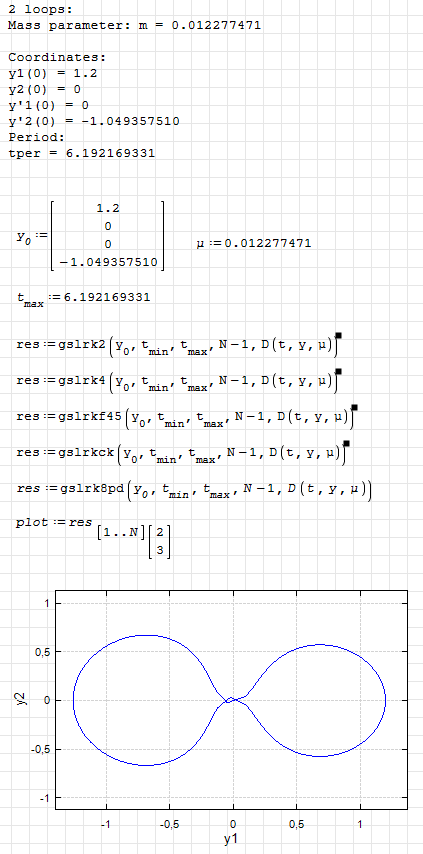Image resolution: width=423 pixels, height=854 pixels.
Task: Click the y1 axis label of plot
Action: 231,839
